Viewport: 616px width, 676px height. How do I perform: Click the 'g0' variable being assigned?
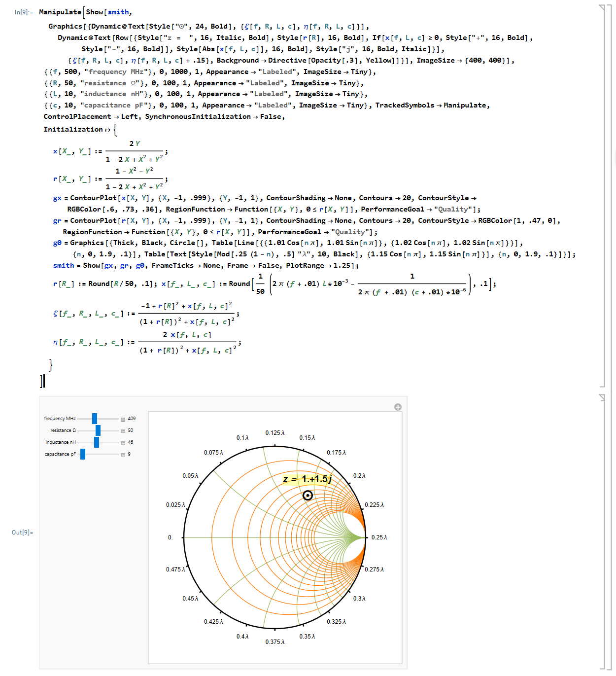point(58,243)
